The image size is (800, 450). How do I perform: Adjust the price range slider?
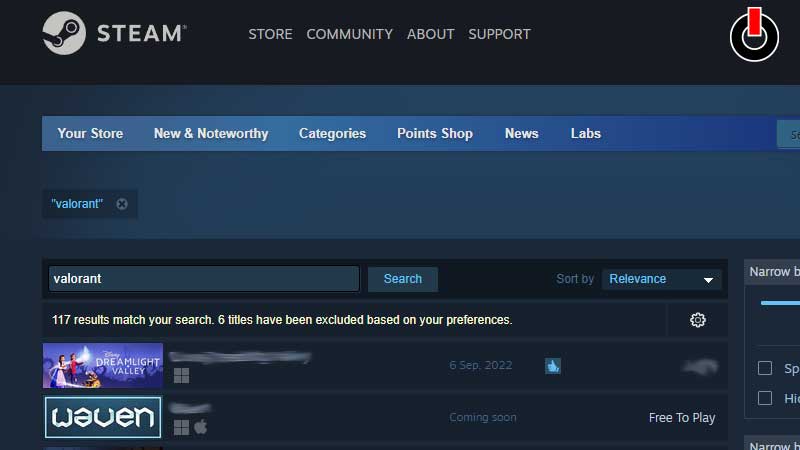click(x=780, y=303)
